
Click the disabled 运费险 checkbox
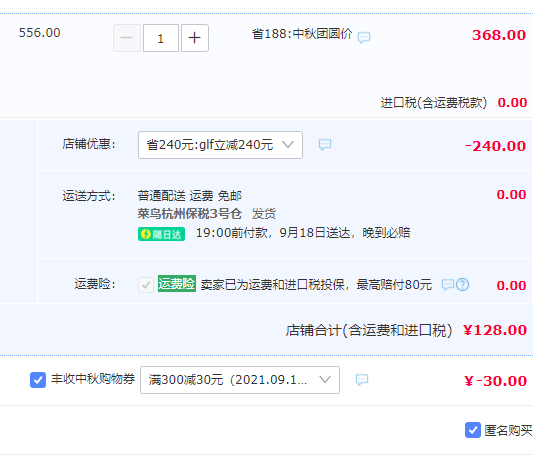click(x=146, y=285)
